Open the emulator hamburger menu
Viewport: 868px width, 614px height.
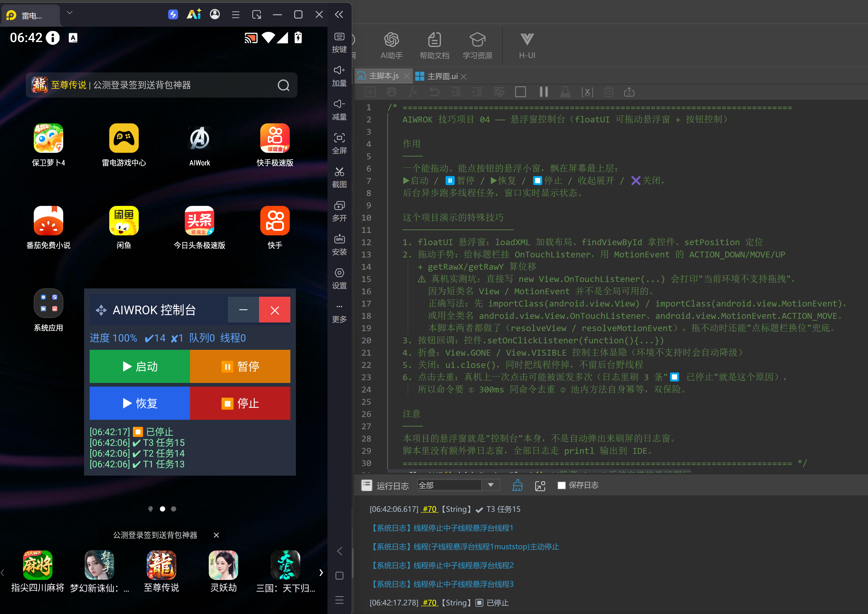click(x=235, y=15)
